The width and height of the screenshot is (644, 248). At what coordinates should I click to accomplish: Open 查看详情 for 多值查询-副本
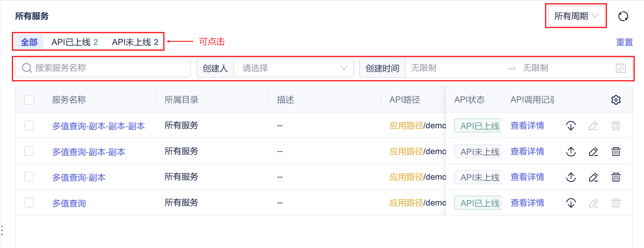click(x=527, y=177)
